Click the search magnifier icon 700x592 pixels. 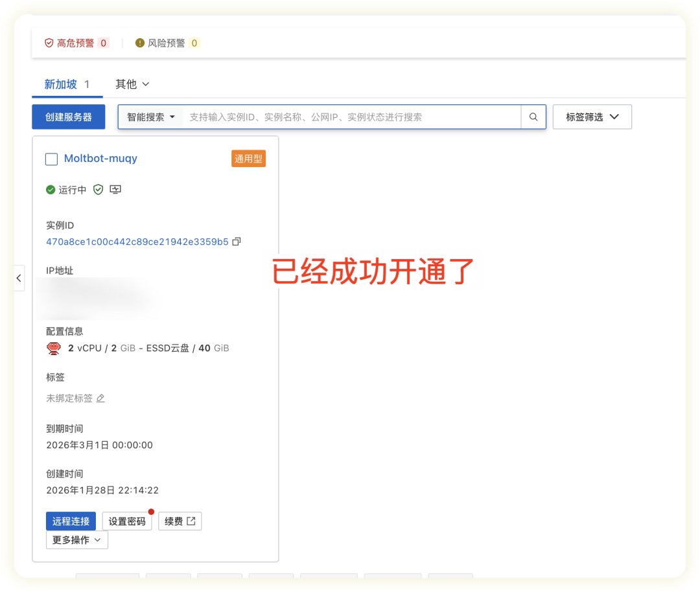pyautogui.click(x=533, y=117)
